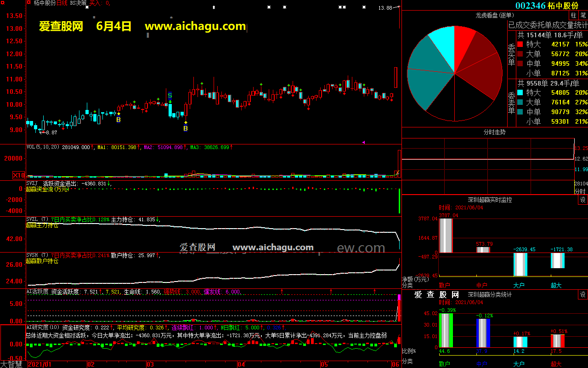Click the 13.88 high price label

[385, 8]
